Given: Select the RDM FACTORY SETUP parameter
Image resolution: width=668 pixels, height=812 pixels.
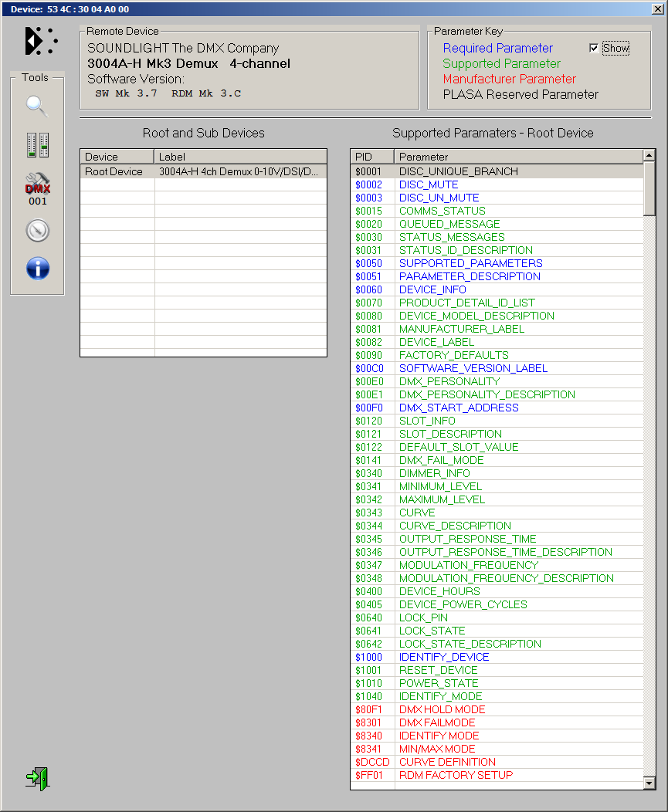Looking at the screenshot, I should pyautogui.click(x=456, y=775).
